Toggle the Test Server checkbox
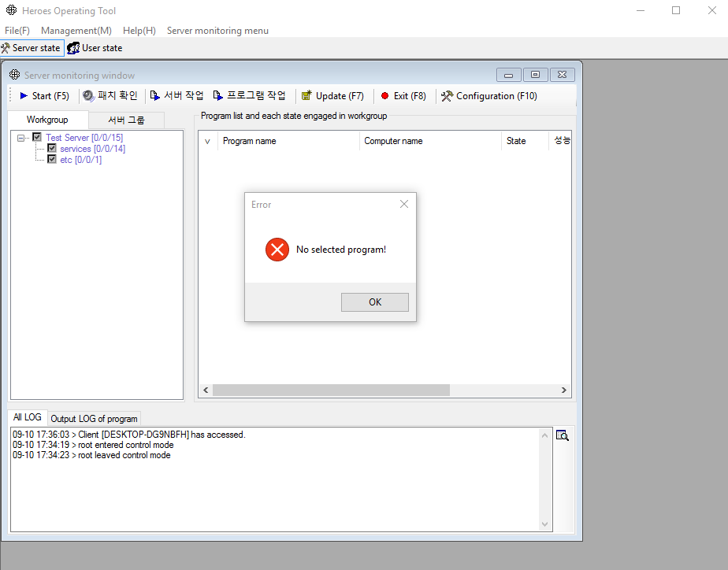The width and height of the screenshot is (728, 570). coord(37,138)
